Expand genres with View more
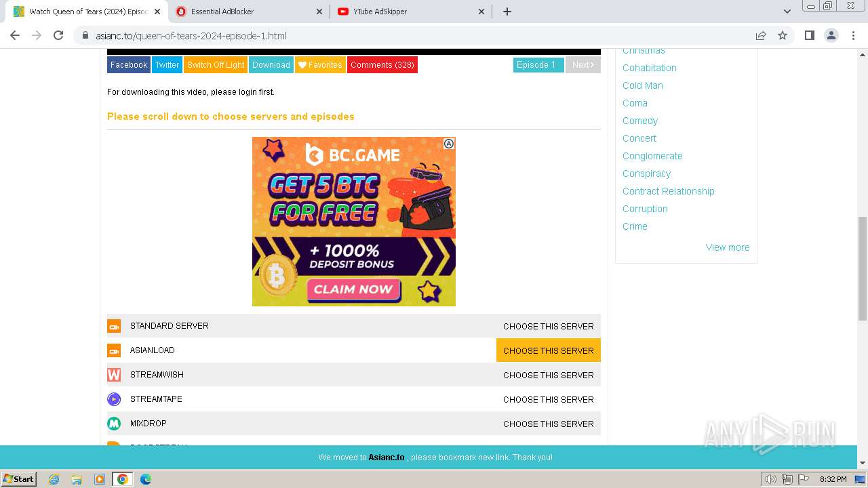This screenshot has width=868, height=488. [728, 247]
